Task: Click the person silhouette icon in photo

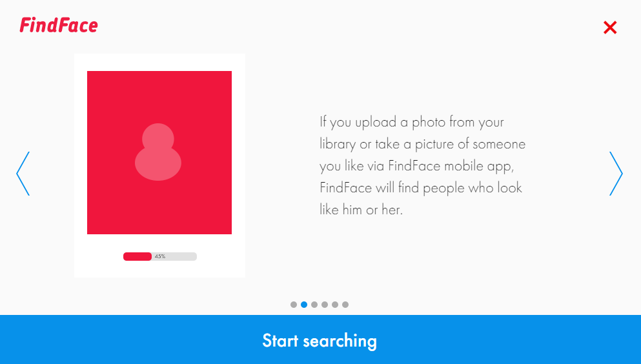Action: (x=158, y=152)
